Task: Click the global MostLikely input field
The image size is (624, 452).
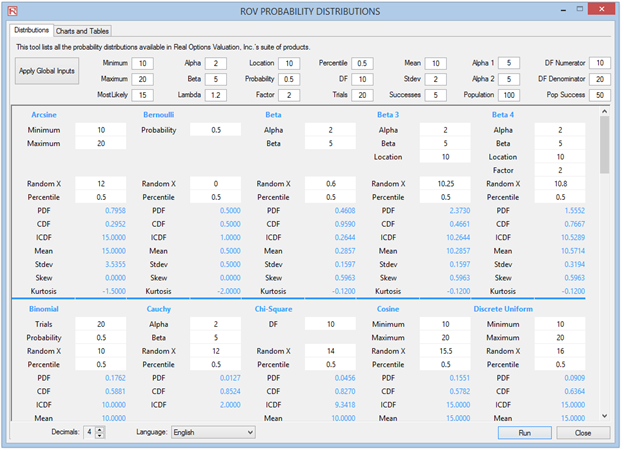Action: (142, 95)
